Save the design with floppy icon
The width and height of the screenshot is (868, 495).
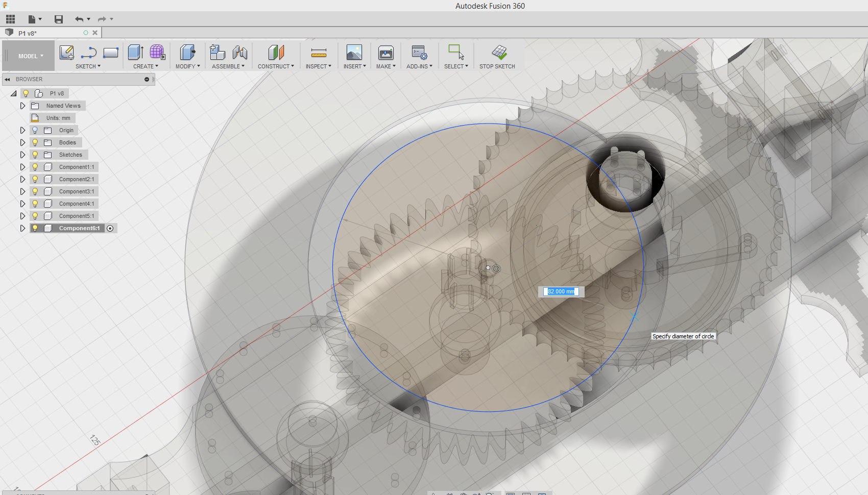(59, 19)
